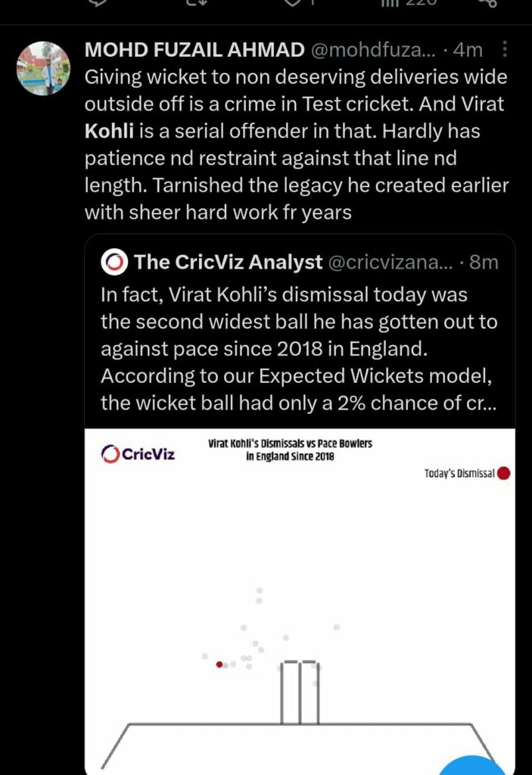
Task: Tap the retweet icon above the tweet
Action: pos(197,2)
